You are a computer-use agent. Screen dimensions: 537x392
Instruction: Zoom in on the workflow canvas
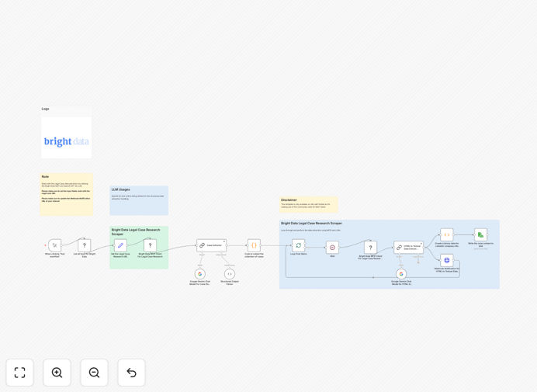click(x=57, y=373)
